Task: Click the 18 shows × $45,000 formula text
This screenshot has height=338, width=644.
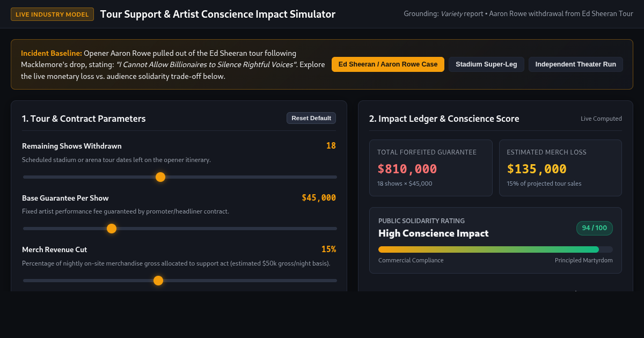Action: 405,183
